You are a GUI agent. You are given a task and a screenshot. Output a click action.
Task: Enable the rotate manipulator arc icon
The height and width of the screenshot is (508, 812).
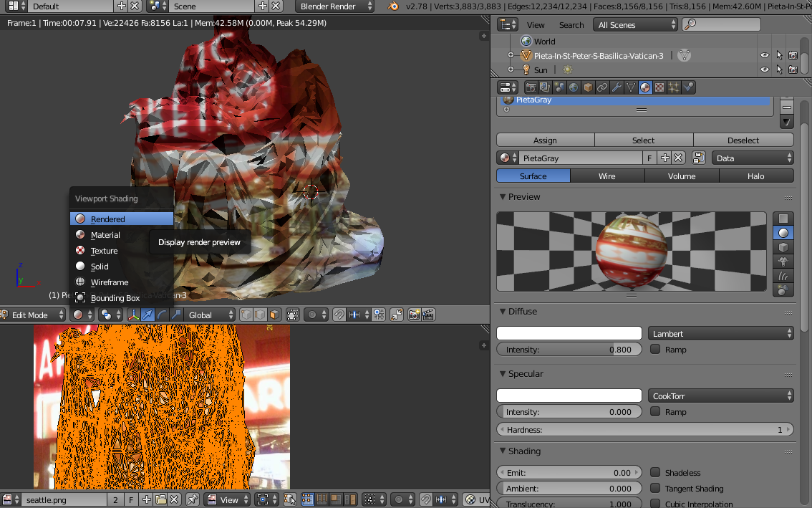pos(162,315)
